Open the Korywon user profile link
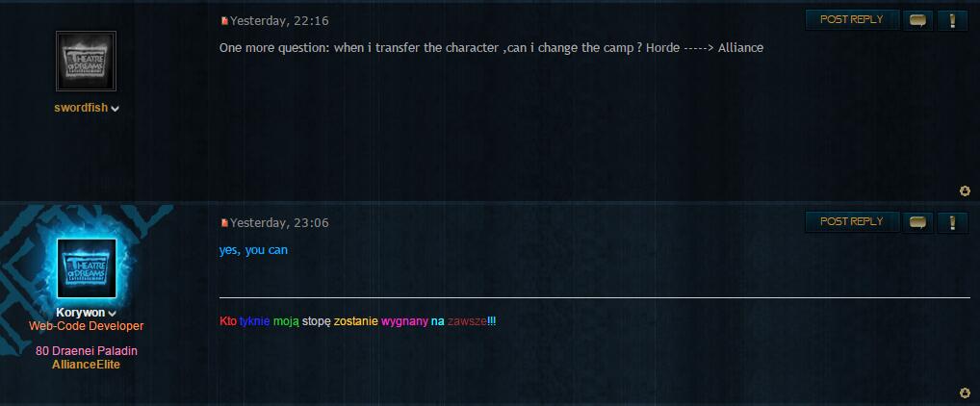The width and height of the screenshot is (980, 406). pyautogui.click(x=81, y=313)
